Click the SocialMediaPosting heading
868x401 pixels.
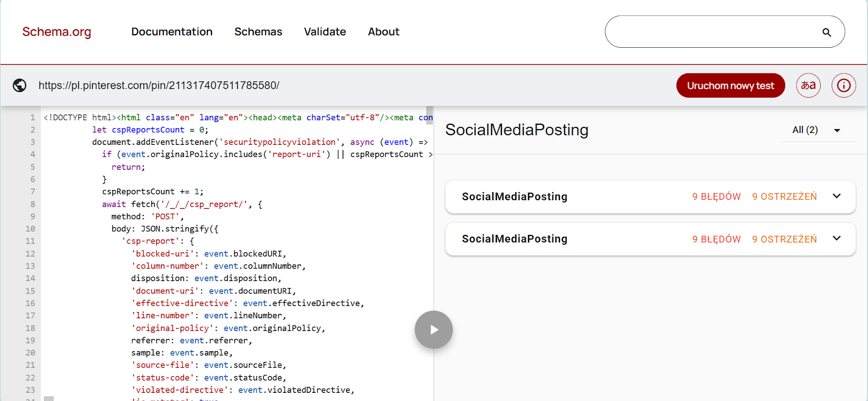pos(517,130)
